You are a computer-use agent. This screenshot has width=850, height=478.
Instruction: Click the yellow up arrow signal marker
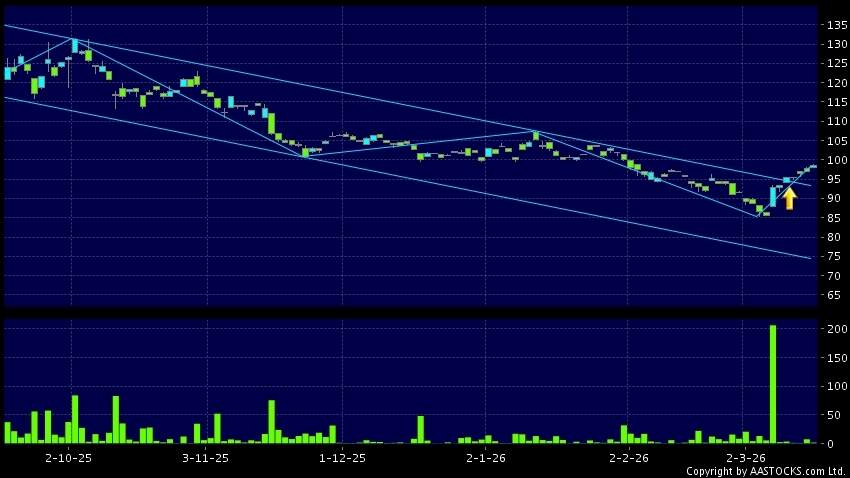(x=789, y=198)
